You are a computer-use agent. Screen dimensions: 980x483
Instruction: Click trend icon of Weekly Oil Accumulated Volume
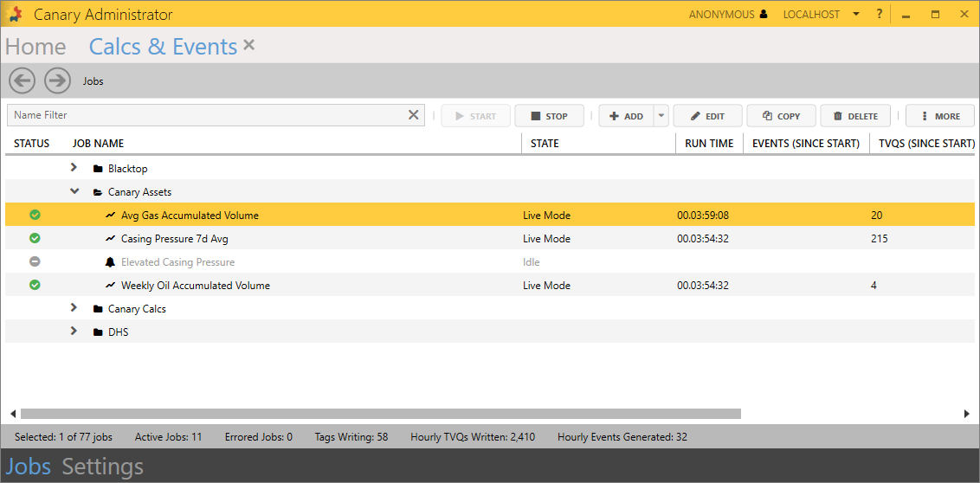coord(111,285)
